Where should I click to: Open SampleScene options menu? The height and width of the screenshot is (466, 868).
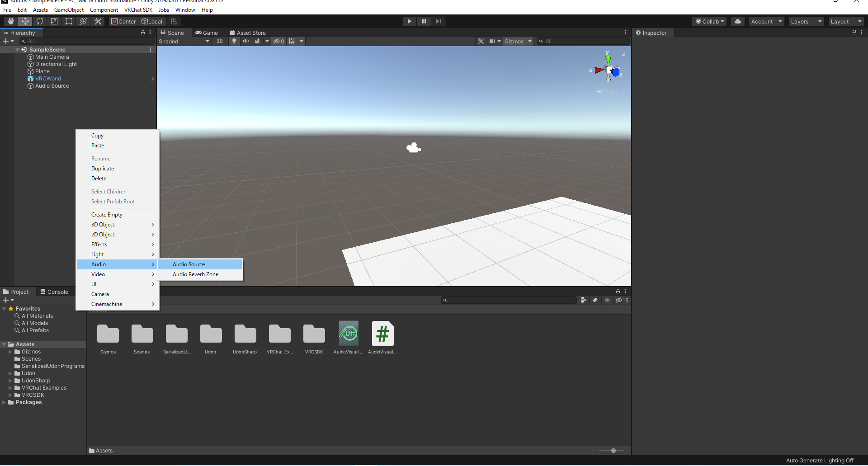tap(151, 50)
